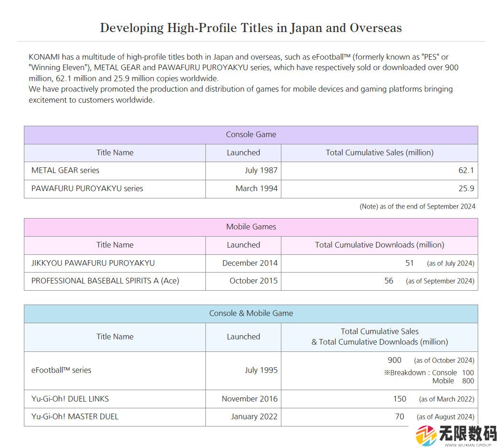Click "Title Name" in Console & Mobile Game table

point(115,337)
